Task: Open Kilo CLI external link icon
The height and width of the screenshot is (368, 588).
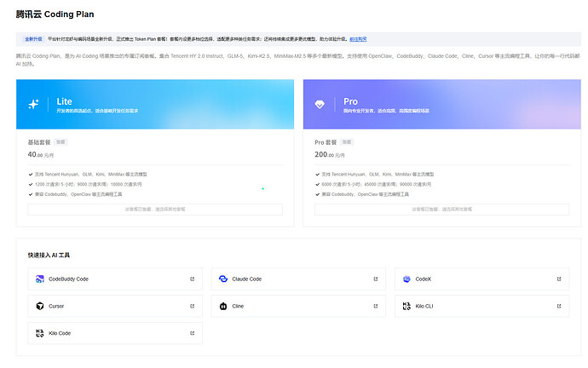Action: (559, 306)
